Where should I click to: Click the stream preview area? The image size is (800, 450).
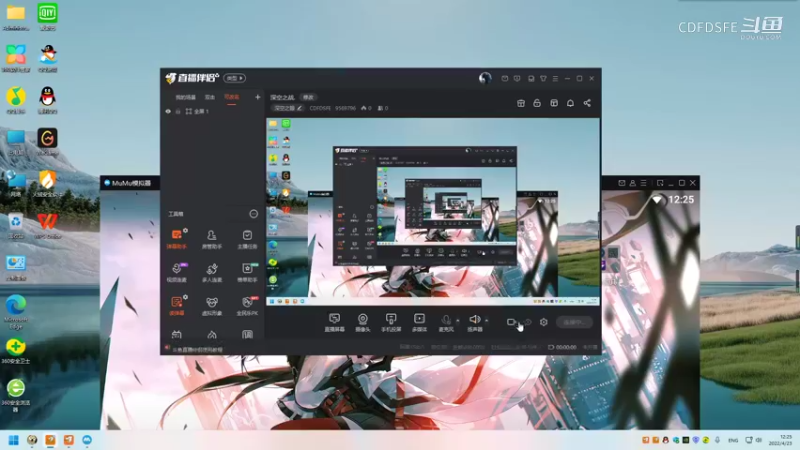[x=433, y=212]
